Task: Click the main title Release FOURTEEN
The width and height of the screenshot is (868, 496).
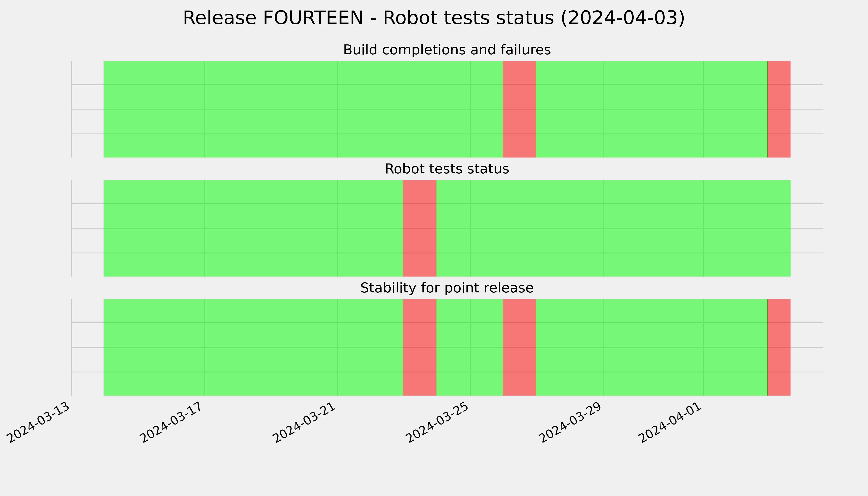Action: click(434, 18)
